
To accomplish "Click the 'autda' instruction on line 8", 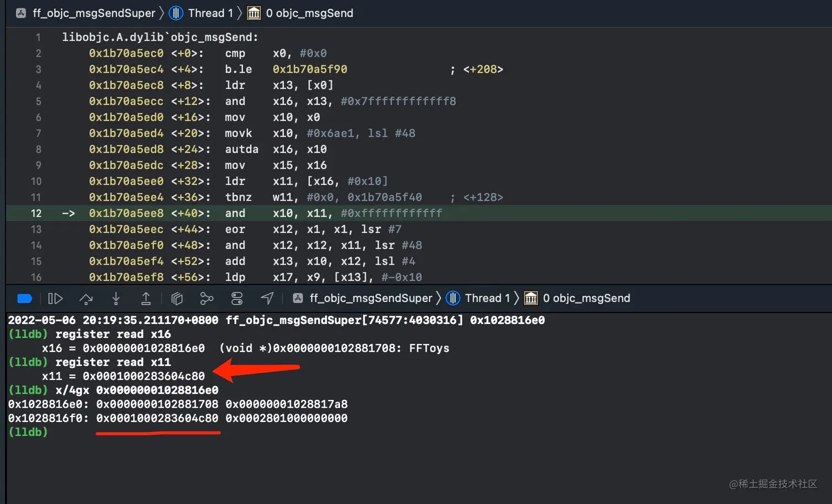I will pyautogui.click(x=242, y=149).
